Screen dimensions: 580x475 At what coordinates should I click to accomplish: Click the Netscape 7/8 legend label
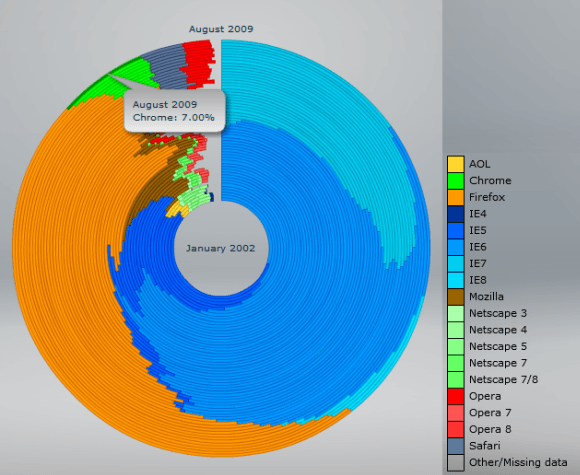[x=503, y=380]
